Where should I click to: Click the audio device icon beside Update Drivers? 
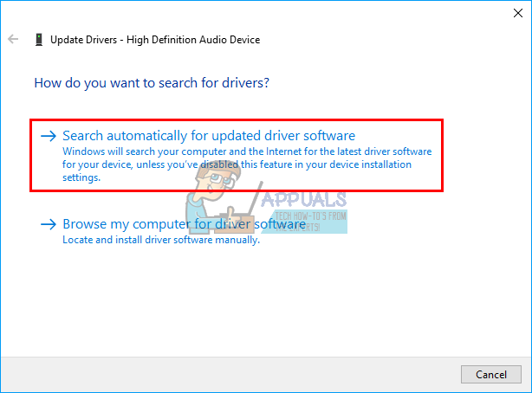39,39
